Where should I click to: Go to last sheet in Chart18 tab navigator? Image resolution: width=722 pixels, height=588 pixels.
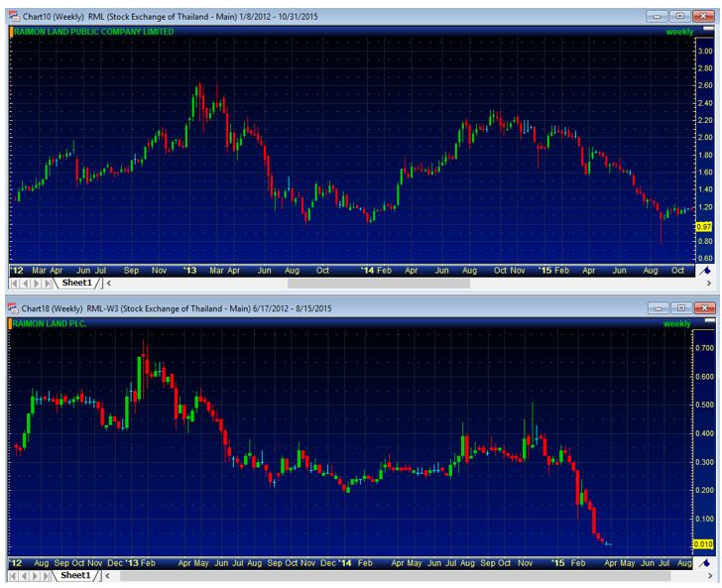tap(48, 575)
